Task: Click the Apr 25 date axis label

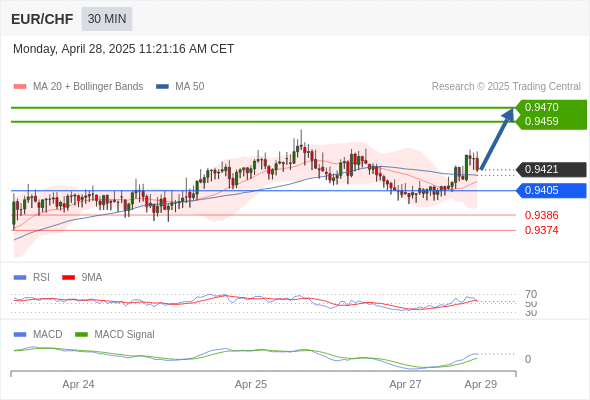Action: [x=251, y=384]
